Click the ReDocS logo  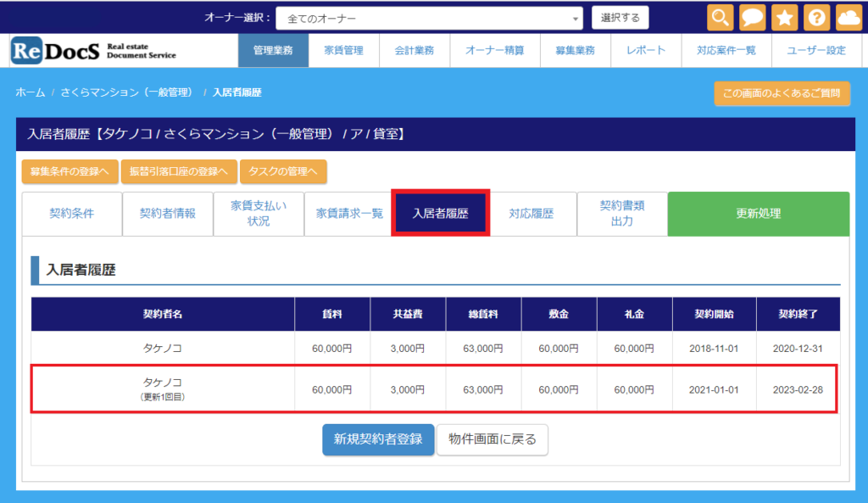(93, 51)
